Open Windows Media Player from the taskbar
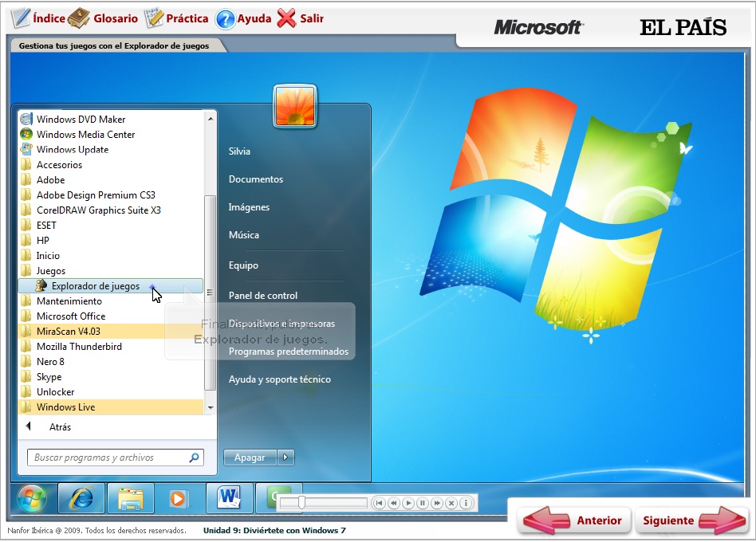The image size is (756, 542). pos(179,498)
